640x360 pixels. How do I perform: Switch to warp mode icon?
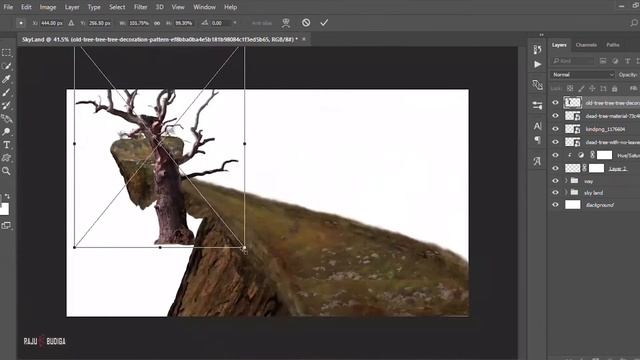(286, 23)
